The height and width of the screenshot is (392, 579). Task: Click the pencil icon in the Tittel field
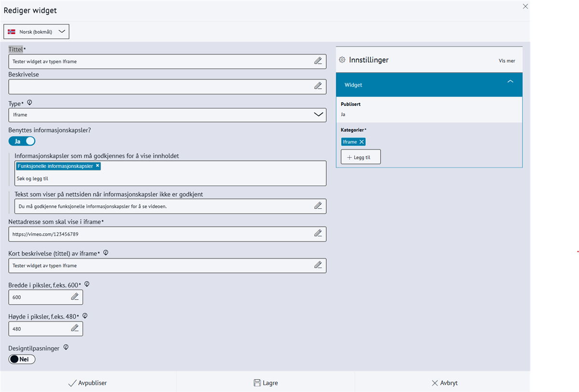point(318,61)
